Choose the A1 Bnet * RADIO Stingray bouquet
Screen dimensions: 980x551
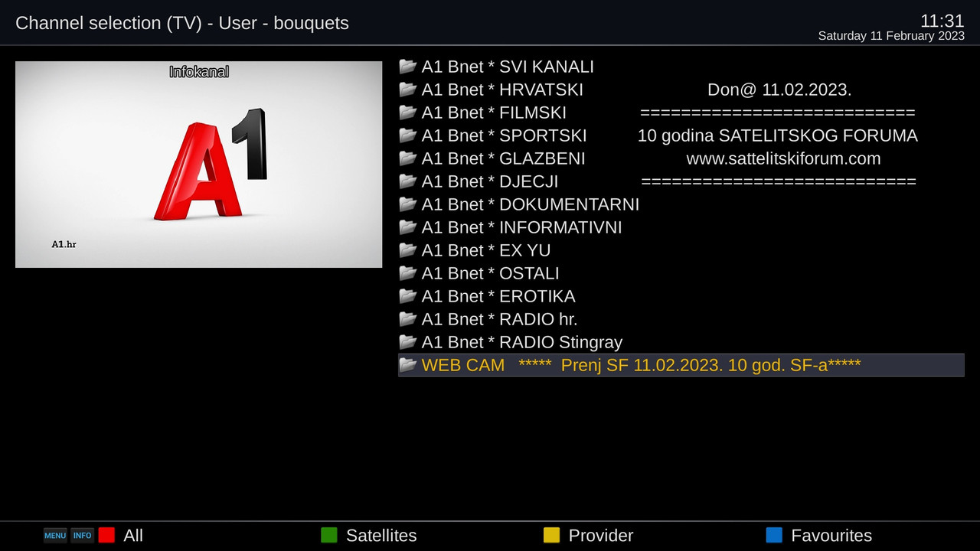point(681,342)
